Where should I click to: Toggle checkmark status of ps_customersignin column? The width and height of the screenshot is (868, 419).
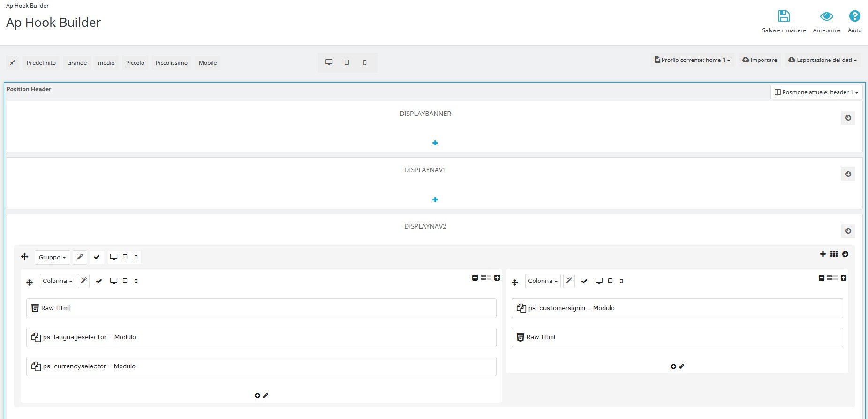coord(584,281)
